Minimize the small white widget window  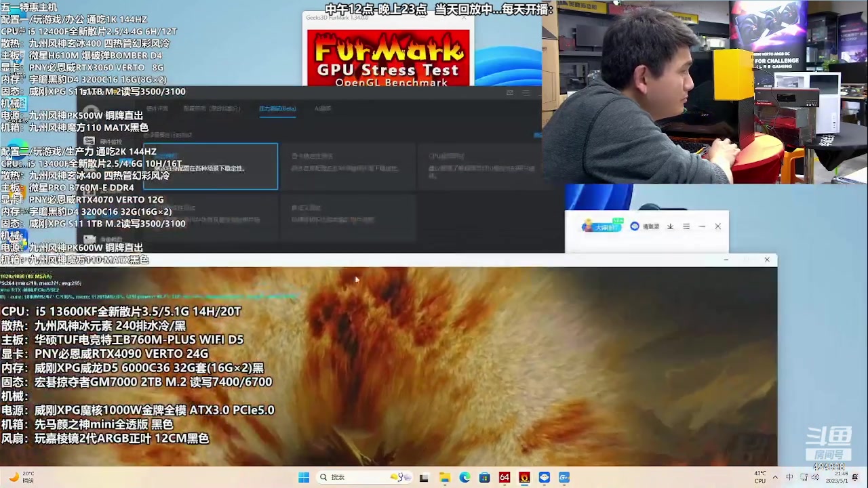tap(702, 226)
